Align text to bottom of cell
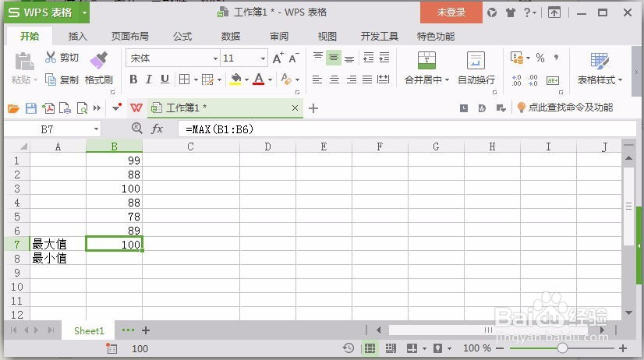This screenshot has height=360, width=644. (x=349, y=58)
